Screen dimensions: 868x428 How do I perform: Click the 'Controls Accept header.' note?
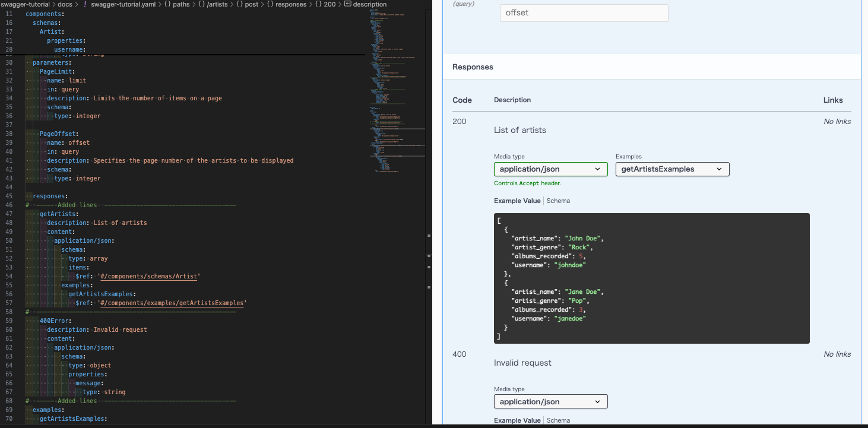[527, 183]
